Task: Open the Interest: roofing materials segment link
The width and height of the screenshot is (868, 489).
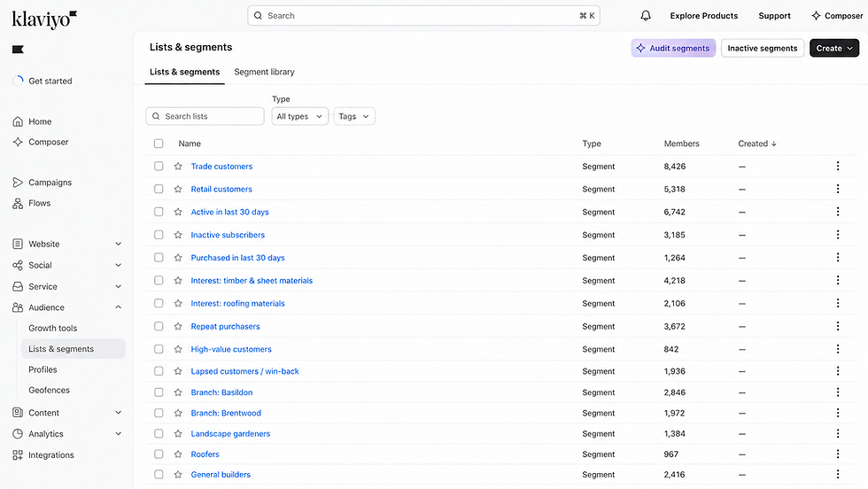Action: tap(237, 304)
